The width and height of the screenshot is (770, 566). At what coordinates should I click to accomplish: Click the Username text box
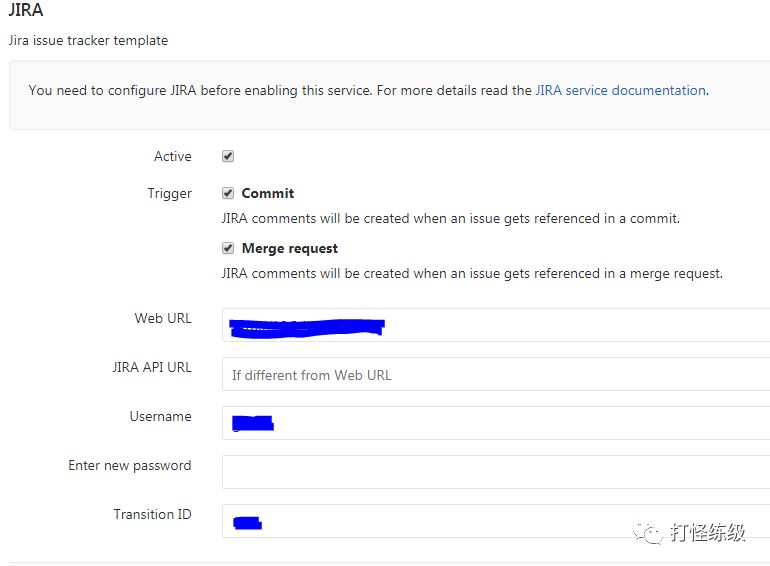(x=496, y=423)
